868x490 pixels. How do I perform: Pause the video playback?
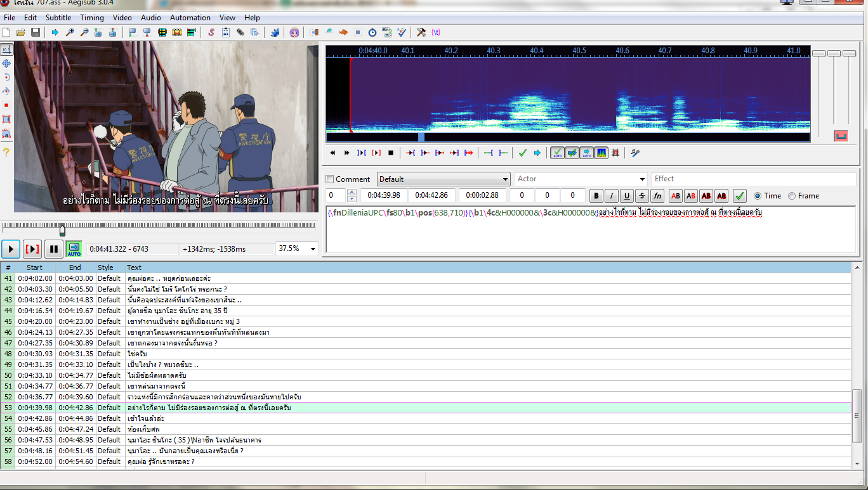click(x=54, y=249)
